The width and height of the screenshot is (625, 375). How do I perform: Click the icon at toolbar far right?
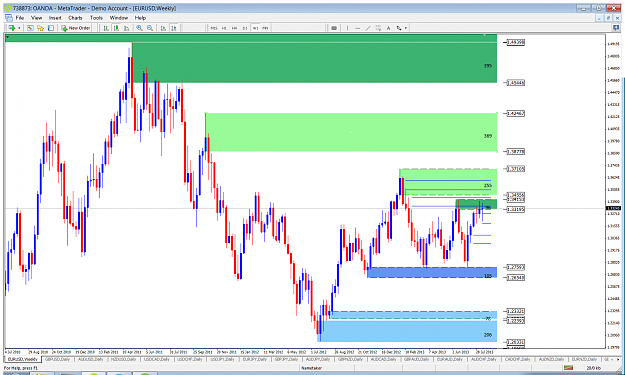616,28
